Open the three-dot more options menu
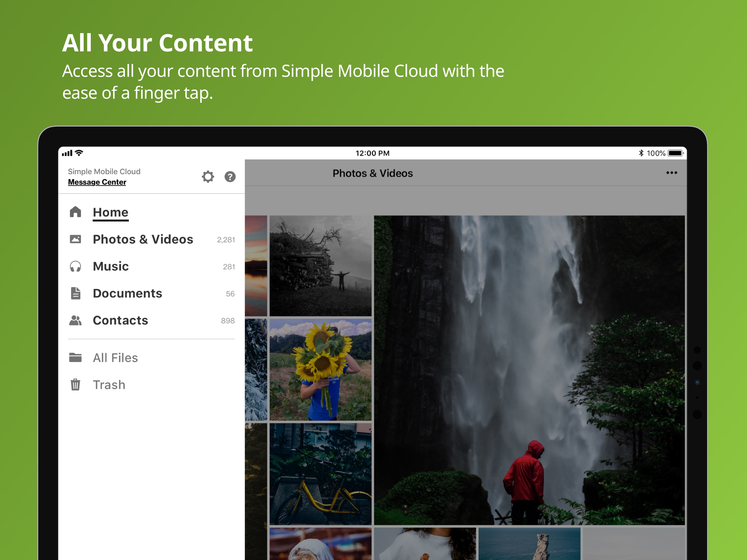Screen dimensions: 747x560 point(671,173)
